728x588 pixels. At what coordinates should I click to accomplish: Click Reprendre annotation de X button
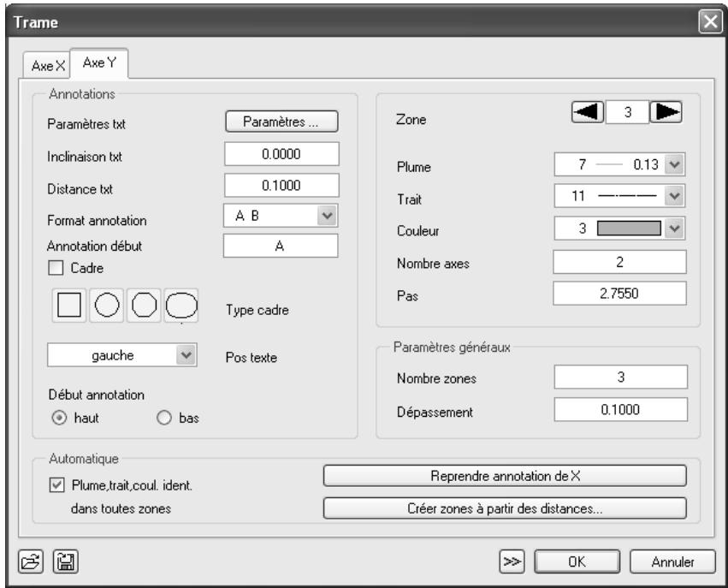505,476
